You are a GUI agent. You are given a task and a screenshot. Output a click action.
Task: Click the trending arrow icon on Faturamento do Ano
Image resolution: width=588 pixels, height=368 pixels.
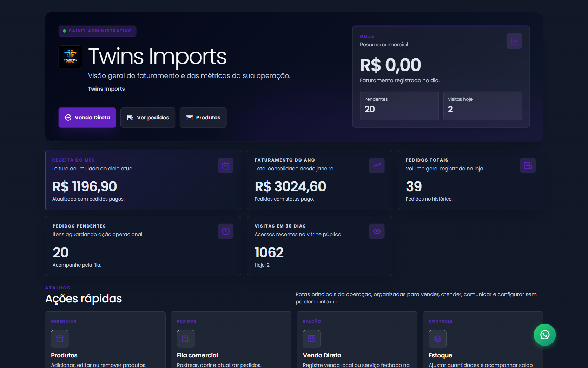377,165
